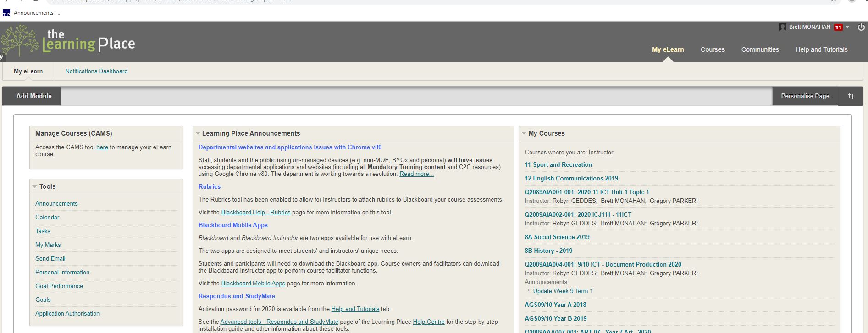868x333 pixels.
Task: Open the Calendar tool link
Action: [47, 217]
